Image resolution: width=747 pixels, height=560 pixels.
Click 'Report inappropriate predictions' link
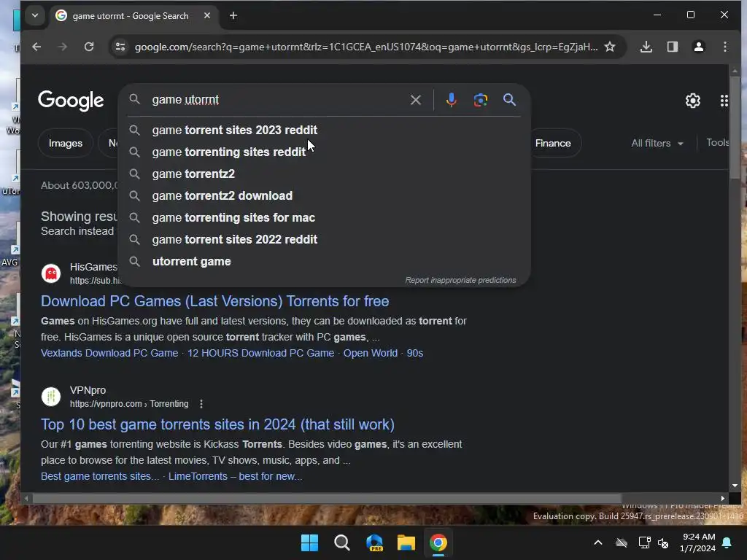tap(460, 280)
